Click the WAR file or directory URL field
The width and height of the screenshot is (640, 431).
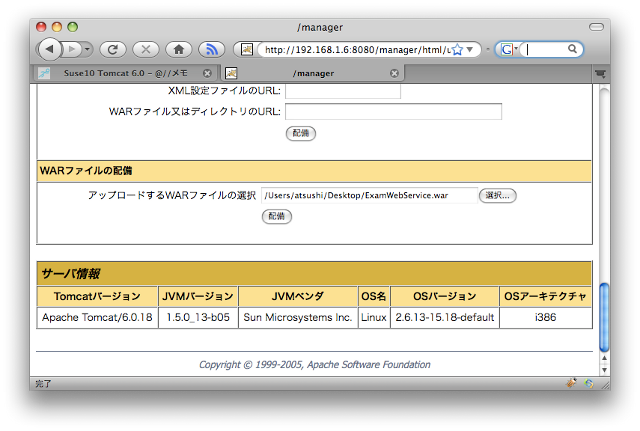392,112
